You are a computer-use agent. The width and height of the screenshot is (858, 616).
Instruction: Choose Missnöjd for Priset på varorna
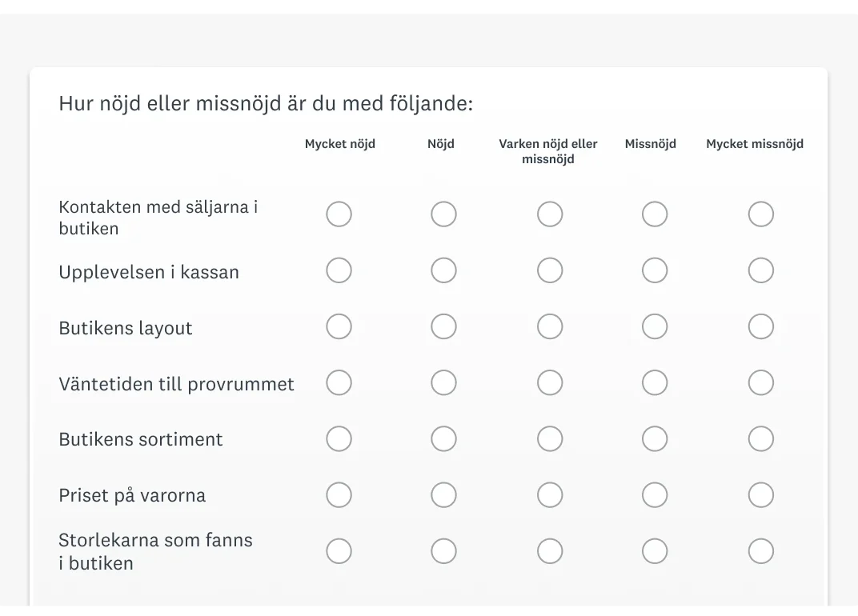pos(655,495)
